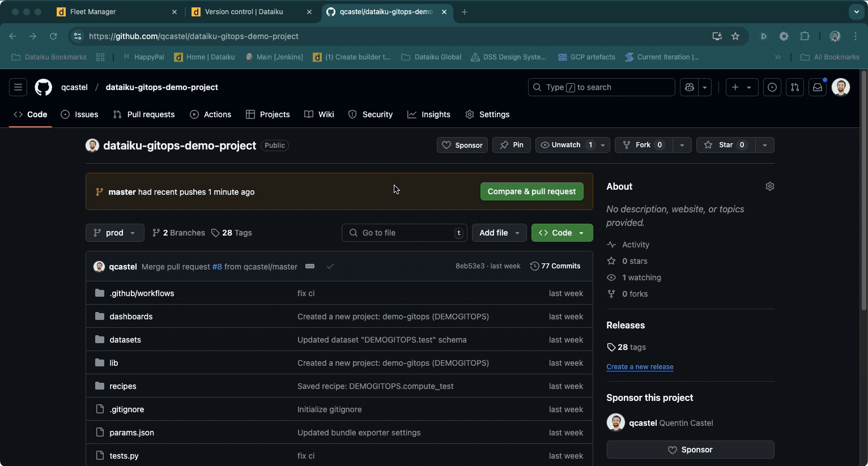The height and width of the screenshot is (466, 868).
Task: Open the Actions tab
Action: click(x=211, y=114)
